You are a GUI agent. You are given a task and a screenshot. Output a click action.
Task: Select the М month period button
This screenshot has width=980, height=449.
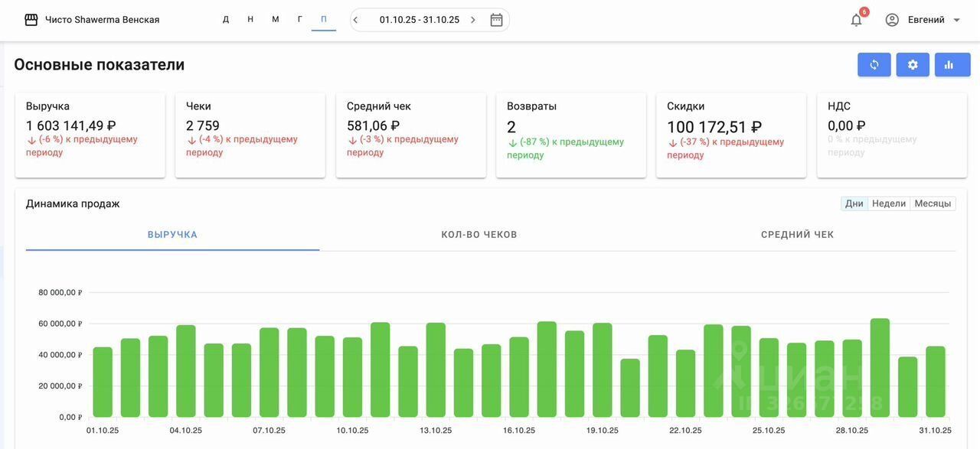276,20
